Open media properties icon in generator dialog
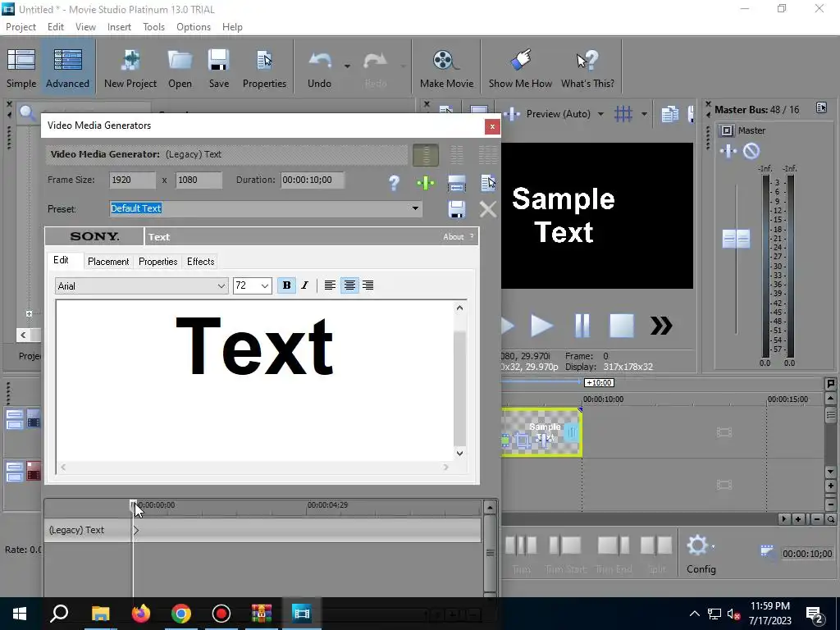This screenshot has height=630, width=840. tap(488, 183)
